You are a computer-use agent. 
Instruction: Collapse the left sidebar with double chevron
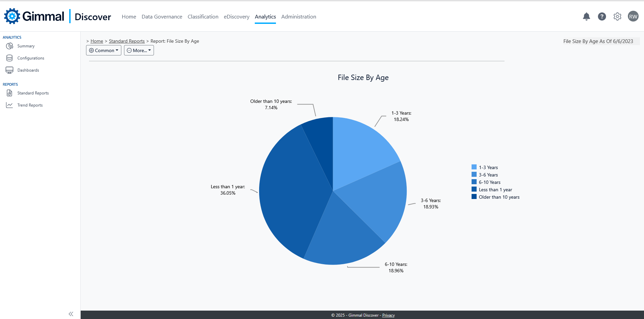tap(71, 314)
